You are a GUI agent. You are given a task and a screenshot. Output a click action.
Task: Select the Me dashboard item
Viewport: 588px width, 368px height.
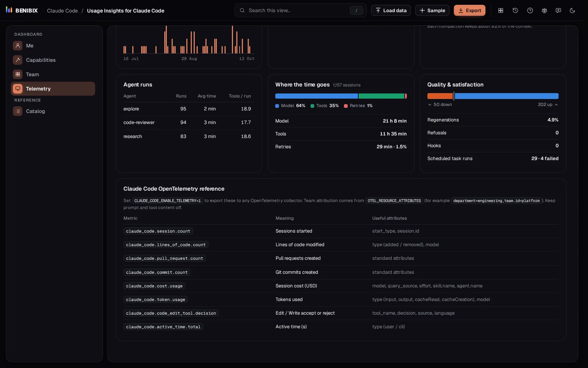point(53,46)
